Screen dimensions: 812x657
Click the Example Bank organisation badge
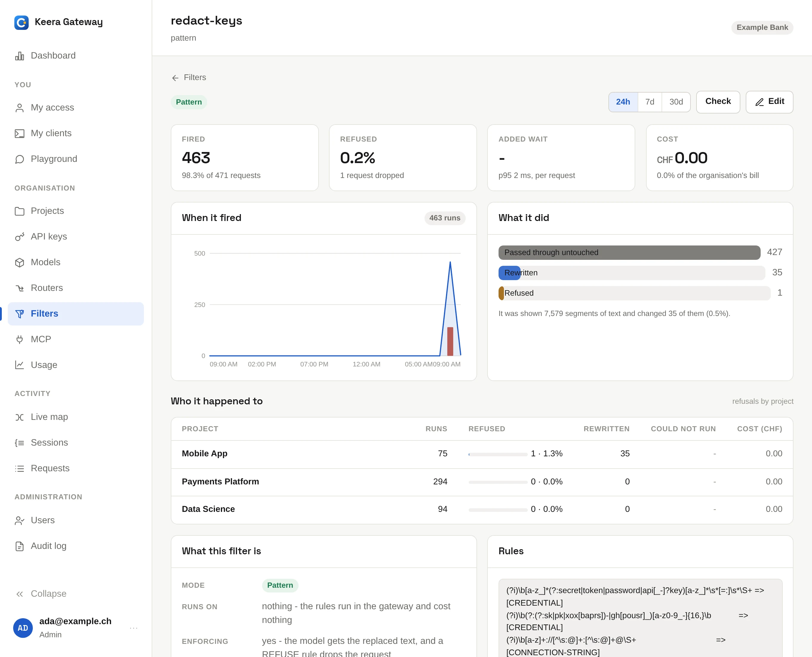tap(762, 28)
